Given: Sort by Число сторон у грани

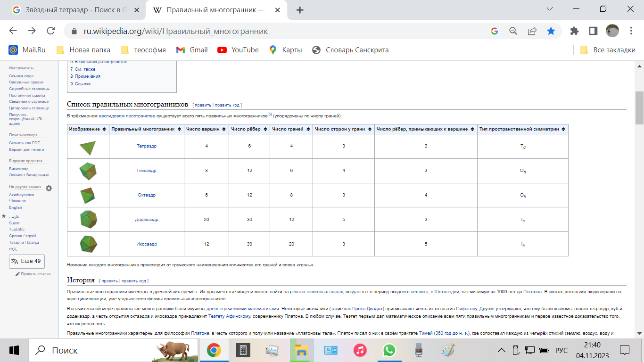Looking at the screenshot, I should point(344,129).
